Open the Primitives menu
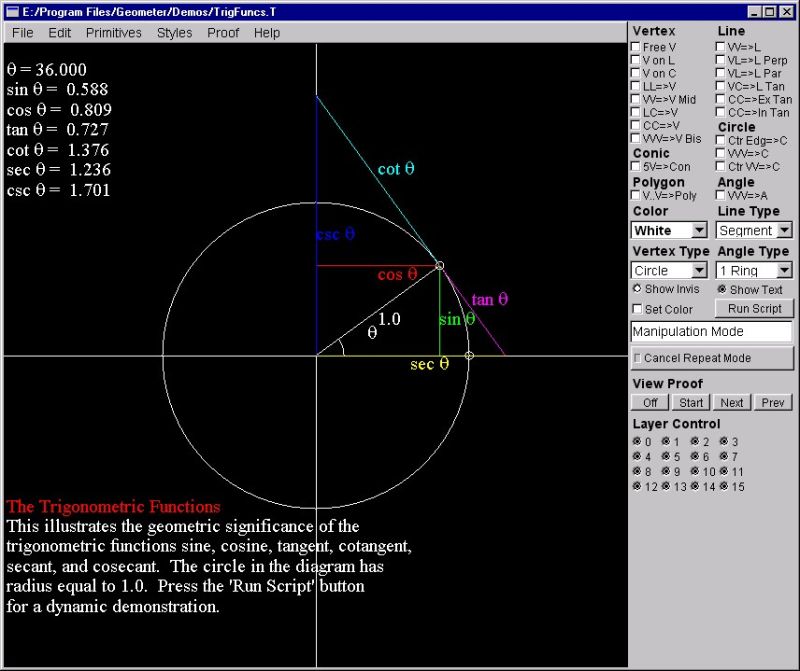Screen dimensions: 800x671 pyautogui.click(x=113, y=32)
